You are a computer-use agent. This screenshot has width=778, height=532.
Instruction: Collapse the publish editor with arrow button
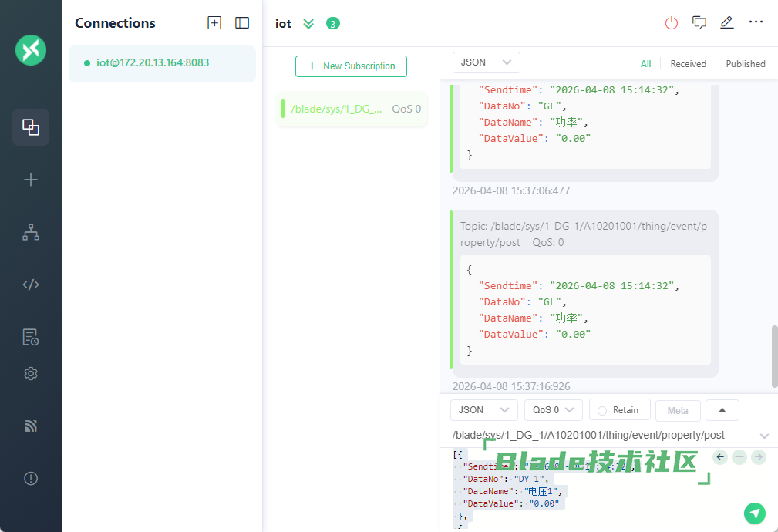point(722,410)
